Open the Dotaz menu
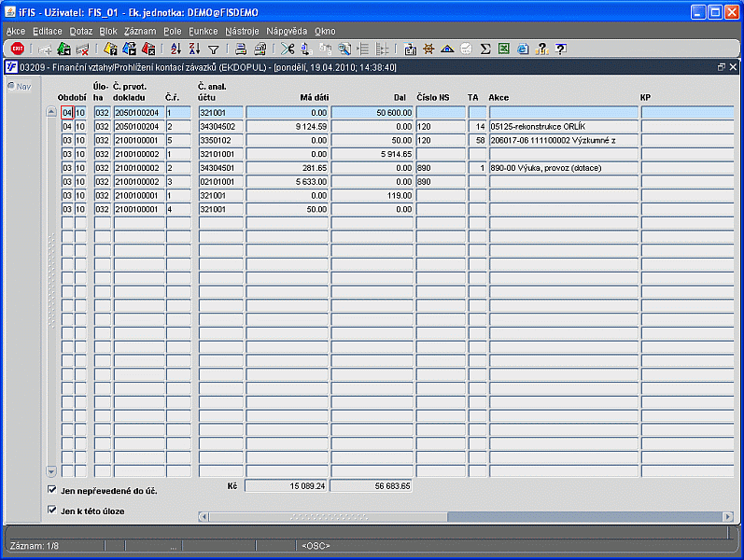 tap(81, 31)
